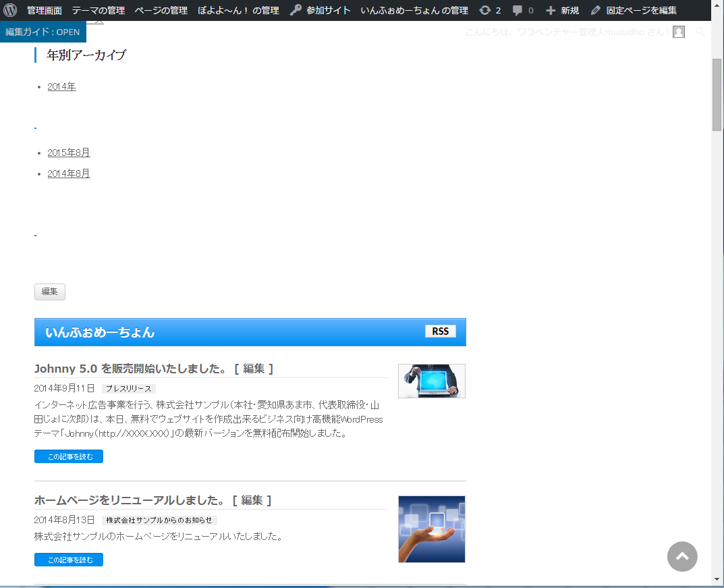The image size is (724, 588).
Task: Click the date 2014年9月11日
Action: [65, 388]
